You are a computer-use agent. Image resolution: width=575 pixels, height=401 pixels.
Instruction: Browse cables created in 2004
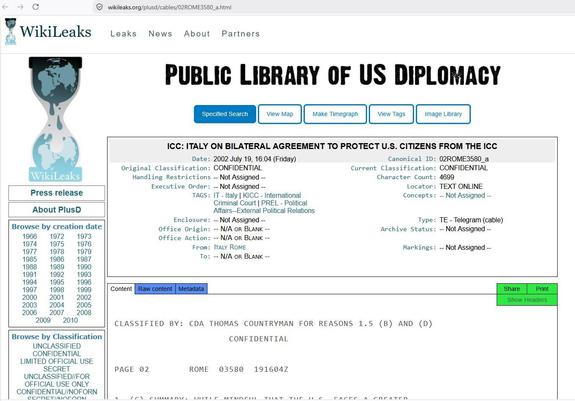click(x=57, y=305)
